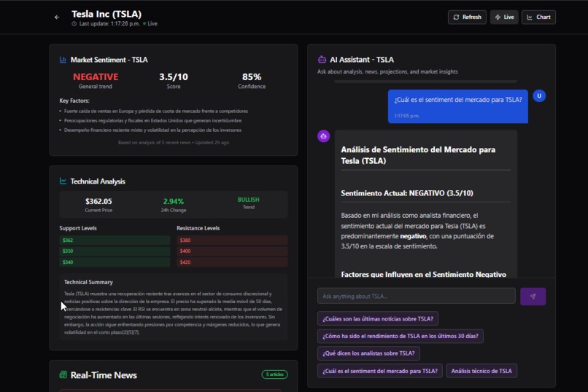The height and width of the screenshot is (392, 588).
Task: Click the Refresh button
Action: [x=467, y=17]
